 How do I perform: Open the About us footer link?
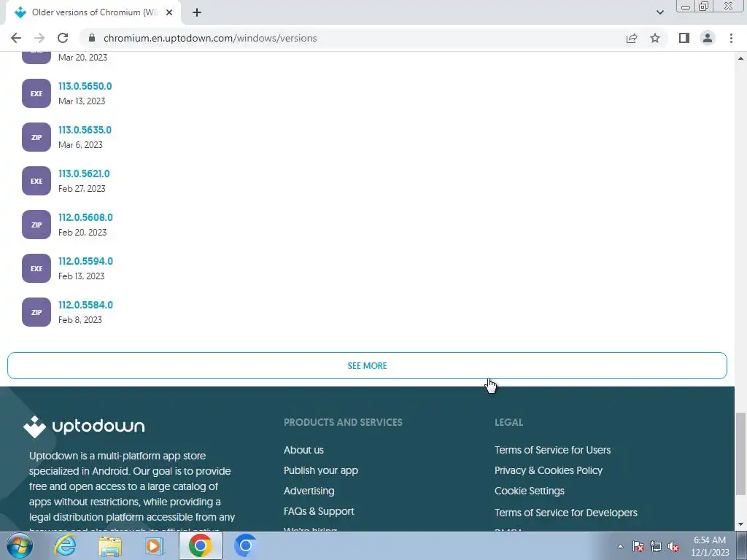pos(303,450)
